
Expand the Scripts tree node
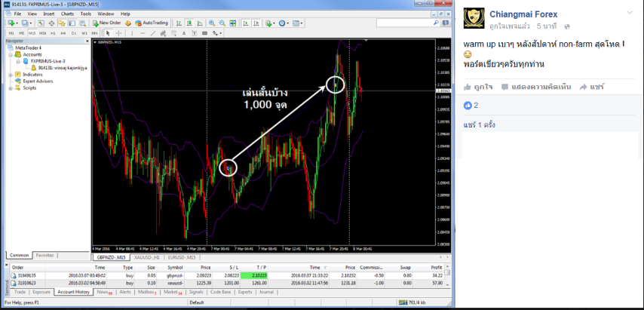click(x=11, y=87)
